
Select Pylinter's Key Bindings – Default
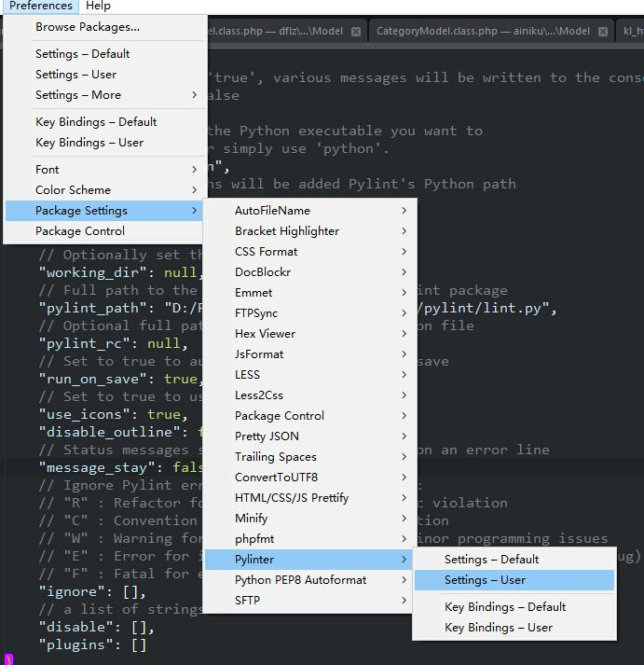click(505, 607)
